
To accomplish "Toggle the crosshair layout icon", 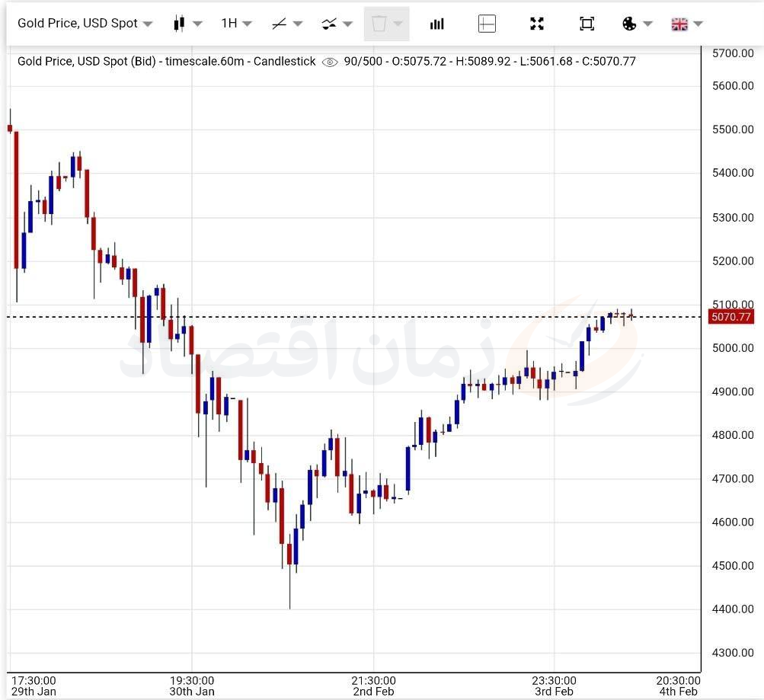I will 487,24.
